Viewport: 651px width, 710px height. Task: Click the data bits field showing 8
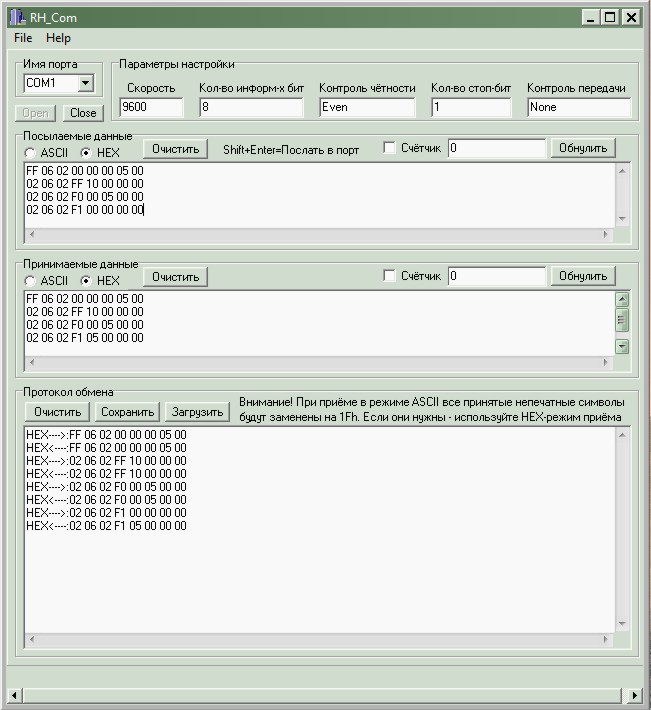click(251, 107)
